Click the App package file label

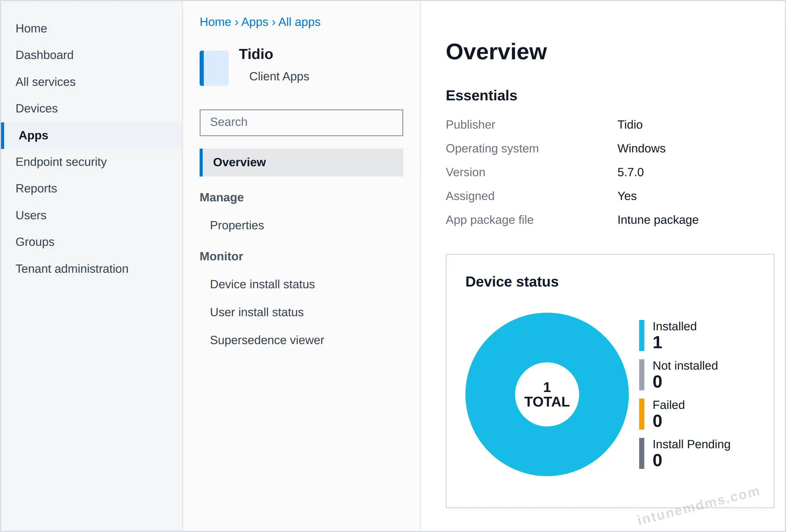pos(490,220)
